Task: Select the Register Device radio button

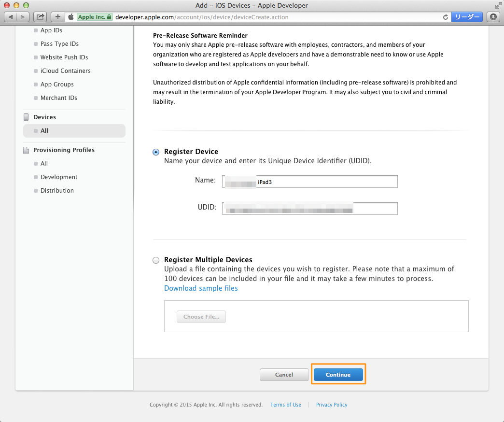Action: click(x=155, y=152)
